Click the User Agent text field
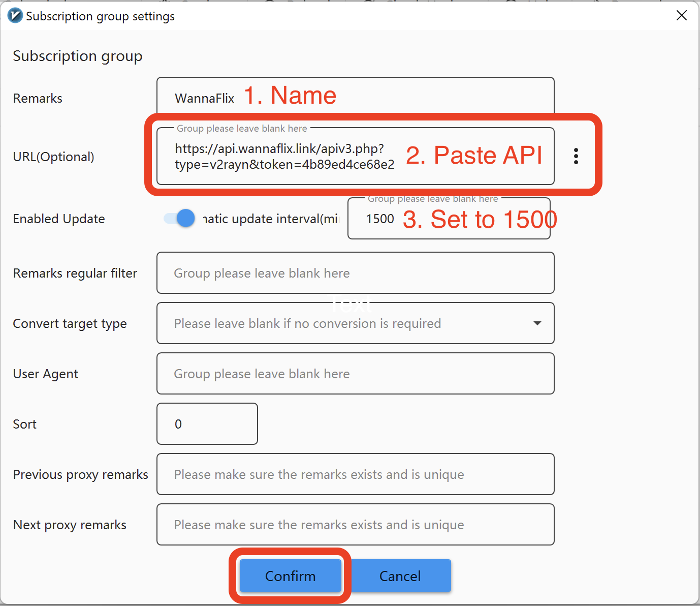This screenshot has height=606, width=700. (355, 374)
